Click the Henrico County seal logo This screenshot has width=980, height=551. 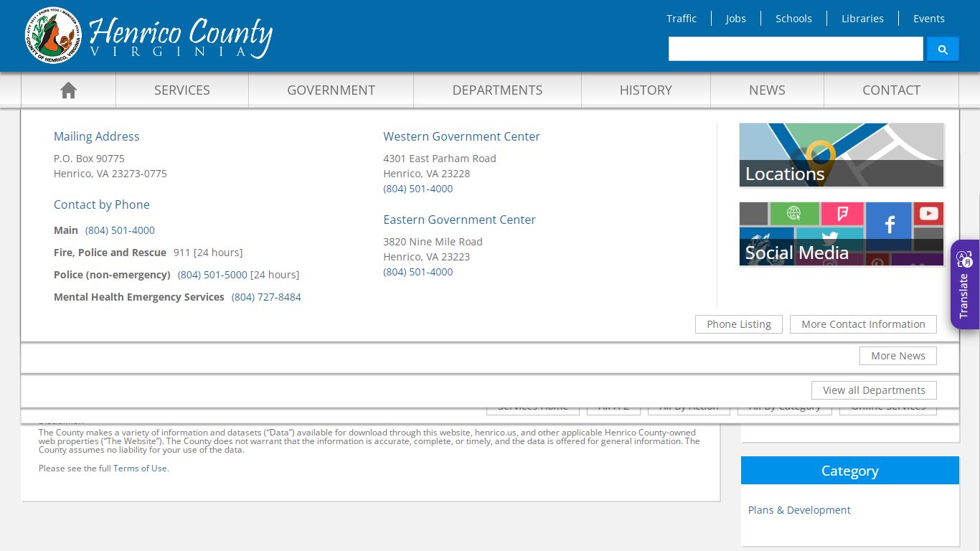pos(53,36)
